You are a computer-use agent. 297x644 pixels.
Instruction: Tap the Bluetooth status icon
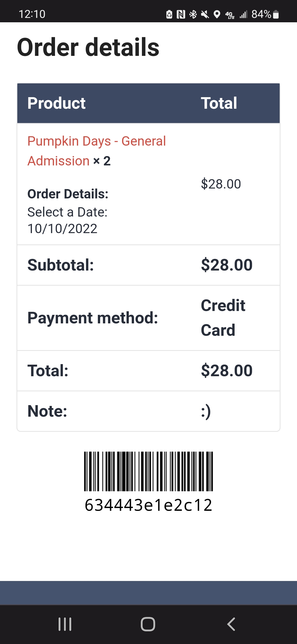coord(193,14)
